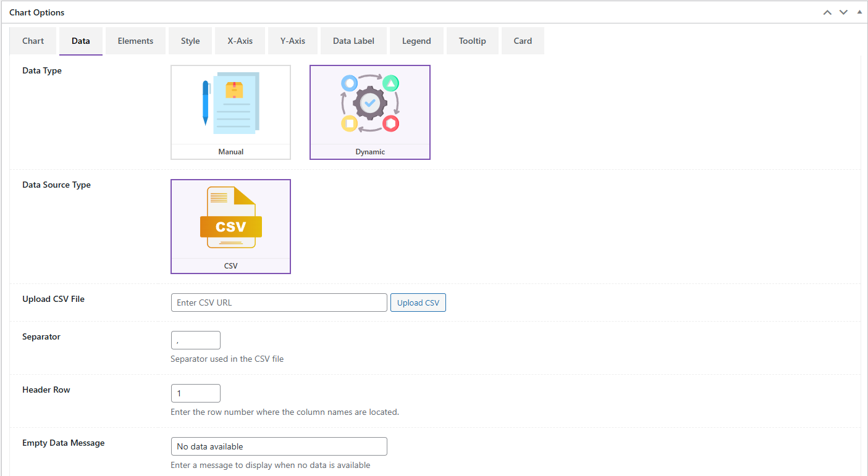Viewport: 868px width, 476px height.
Task: Click 'Separator used in the CSV file' hint
Action: point(227,359)
